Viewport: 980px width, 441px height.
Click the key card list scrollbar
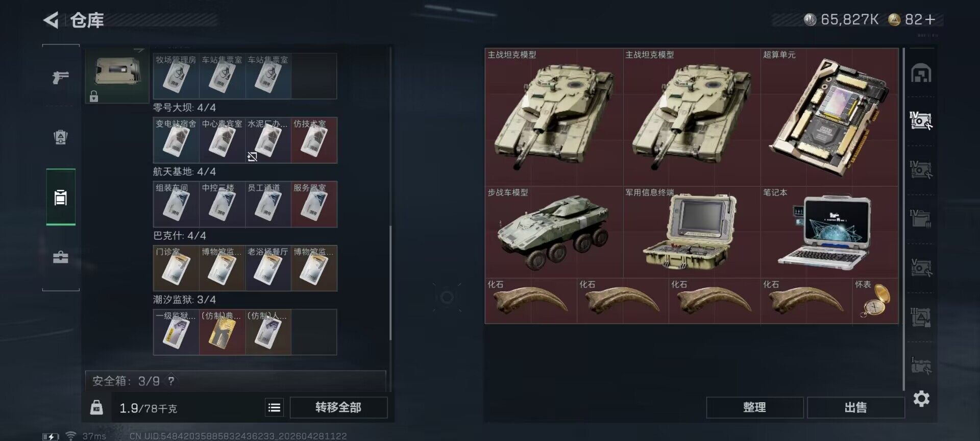click(x=390, y=283)
